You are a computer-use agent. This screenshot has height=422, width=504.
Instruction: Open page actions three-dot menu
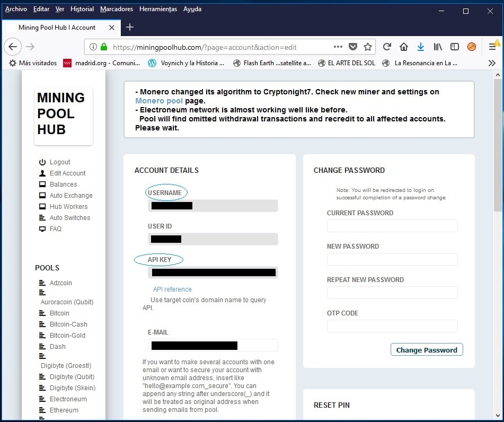338,47
